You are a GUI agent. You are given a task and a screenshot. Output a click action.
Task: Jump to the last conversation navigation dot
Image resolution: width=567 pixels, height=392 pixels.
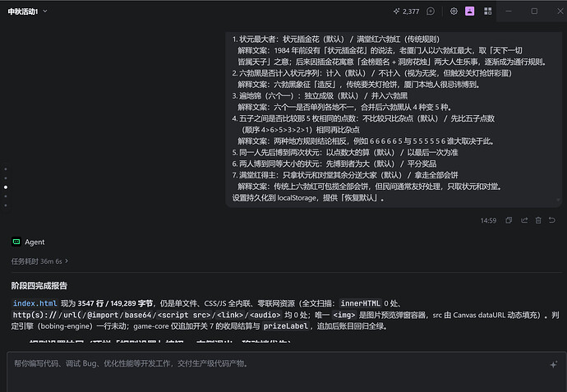pos(6,205)
